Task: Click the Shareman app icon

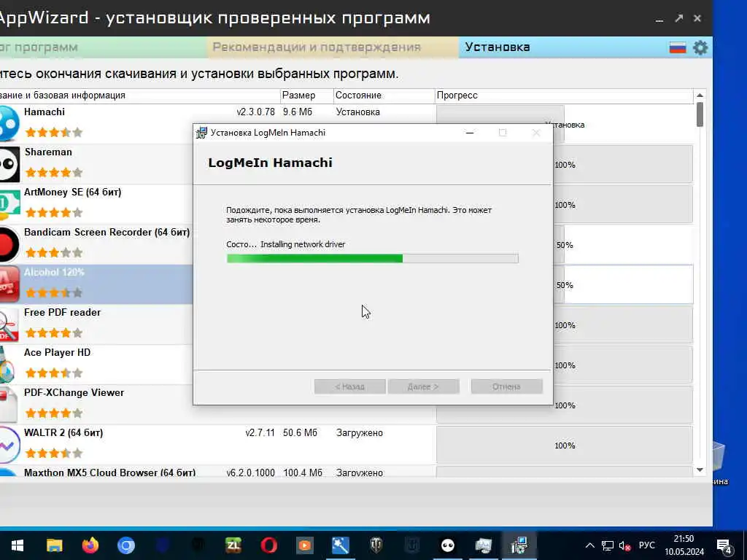Action: 9,164
